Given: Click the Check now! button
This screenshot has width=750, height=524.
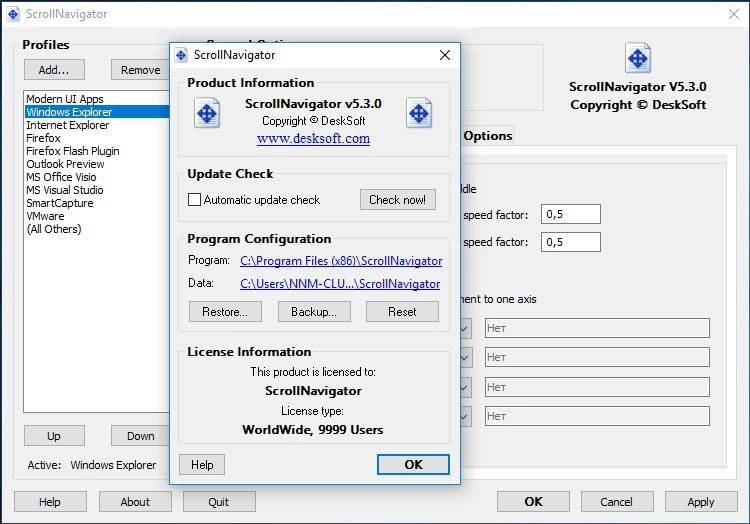Looking at the screenshot, I should (397, 199).
